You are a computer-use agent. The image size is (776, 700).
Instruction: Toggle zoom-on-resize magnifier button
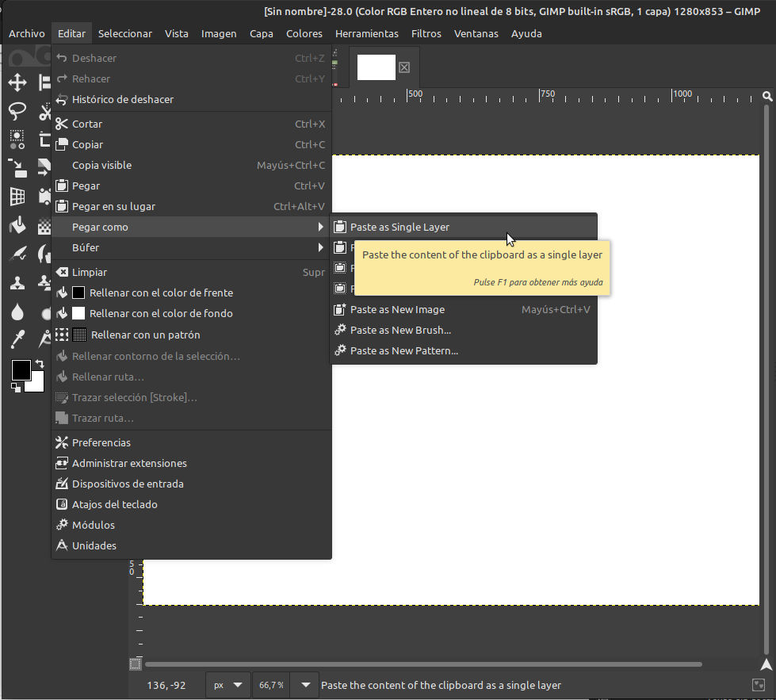point(767,96)
